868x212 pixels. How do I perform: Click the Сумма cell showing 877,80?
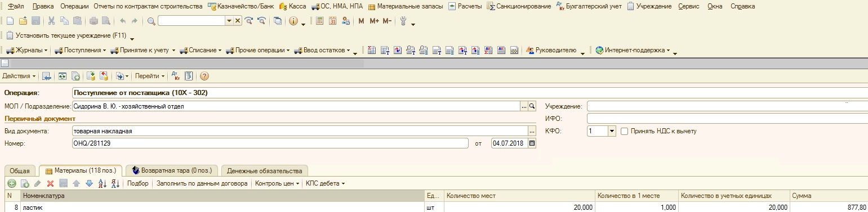(829, 207)
